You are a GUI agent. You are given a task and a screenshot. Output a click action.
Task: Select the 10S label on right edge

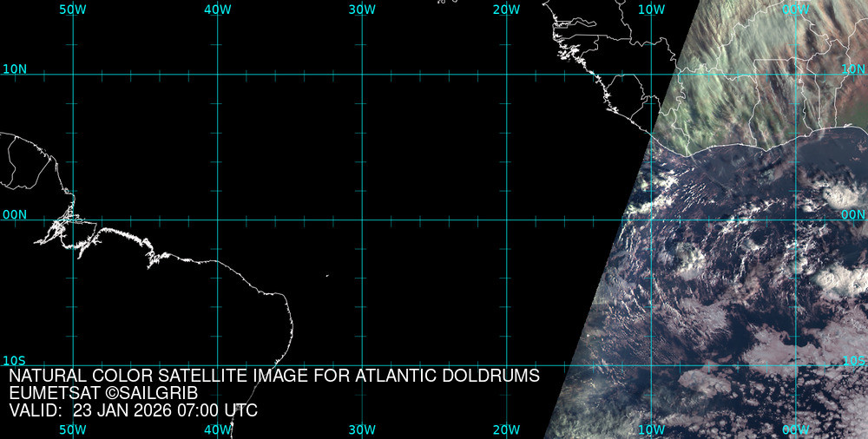tap(854, 360)
